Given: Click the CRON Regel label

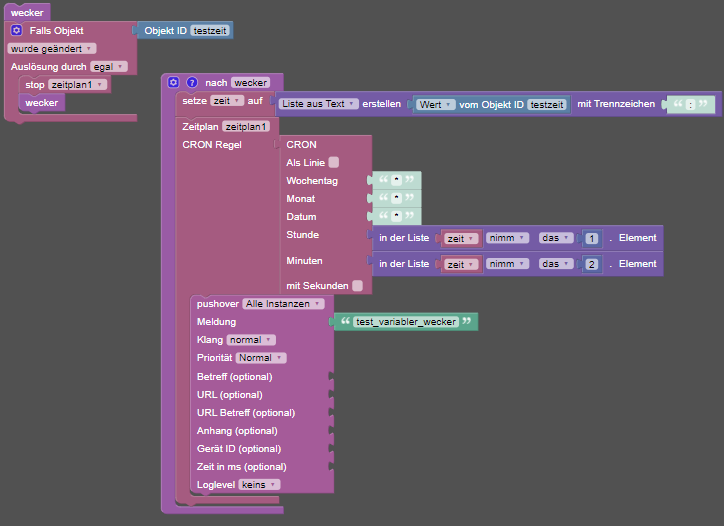Looking at the screenshot, I should [212, 145].
